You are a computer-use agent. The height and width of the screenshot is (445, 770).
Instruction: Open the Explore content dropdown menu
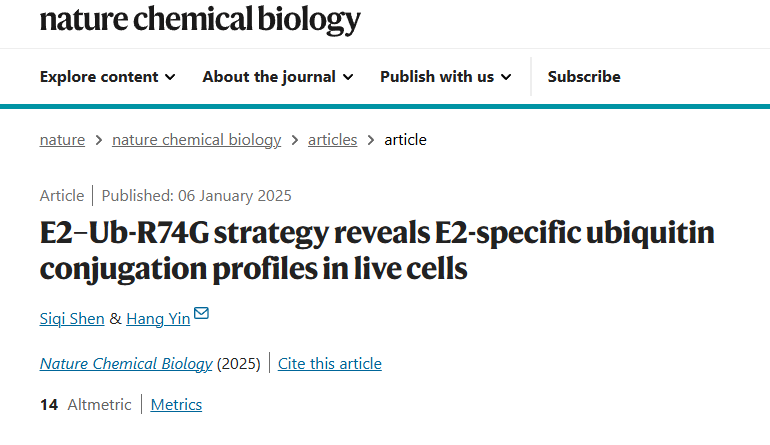108,77
